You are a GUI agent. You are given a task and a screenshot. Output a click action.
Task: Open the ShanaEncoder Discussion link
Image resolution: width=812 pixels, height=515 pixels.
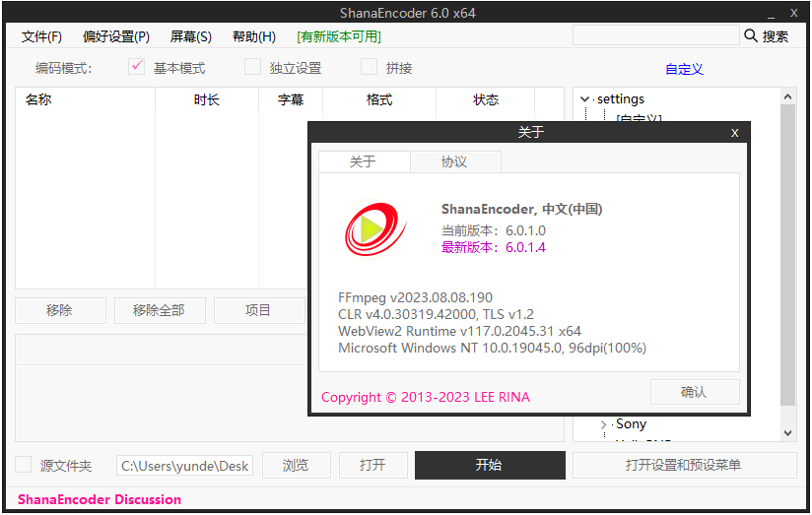tap(100, 499)
